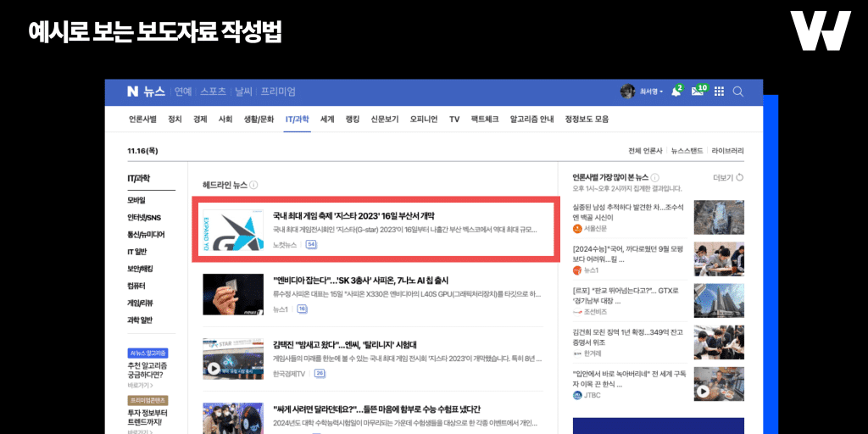Click the 전체 언론사 link

(x=645, y=151)
